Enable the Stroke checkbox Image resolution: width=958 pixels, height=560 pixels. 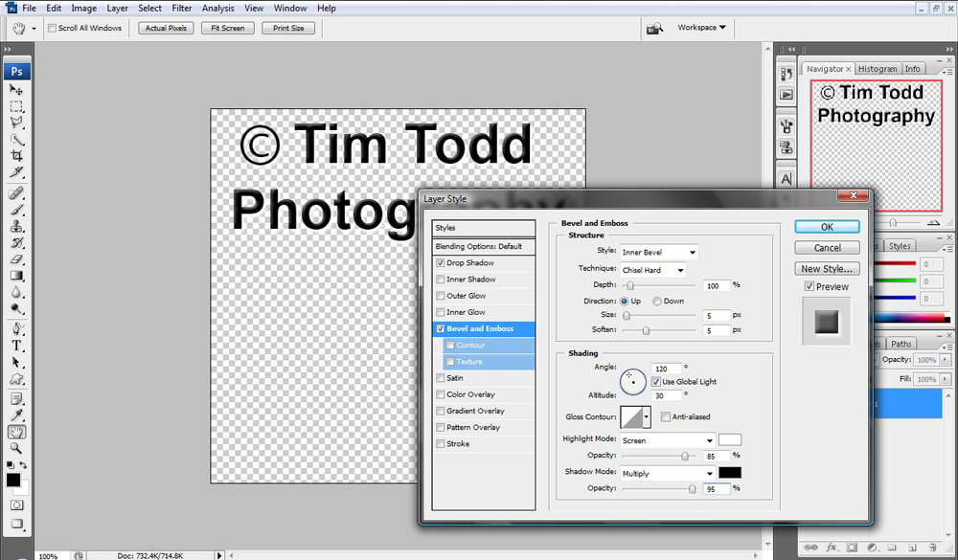pyautogui.click(x=440, y=444)
